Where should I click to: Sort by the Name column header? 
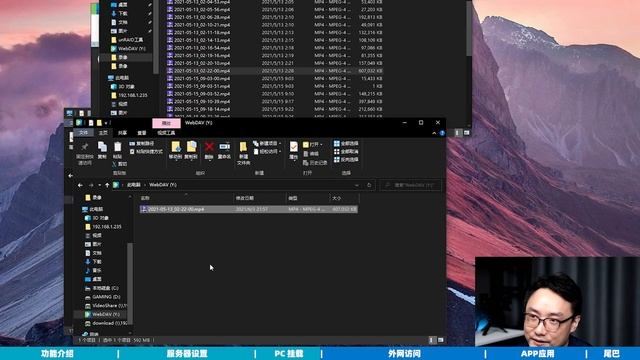point(186,198)
